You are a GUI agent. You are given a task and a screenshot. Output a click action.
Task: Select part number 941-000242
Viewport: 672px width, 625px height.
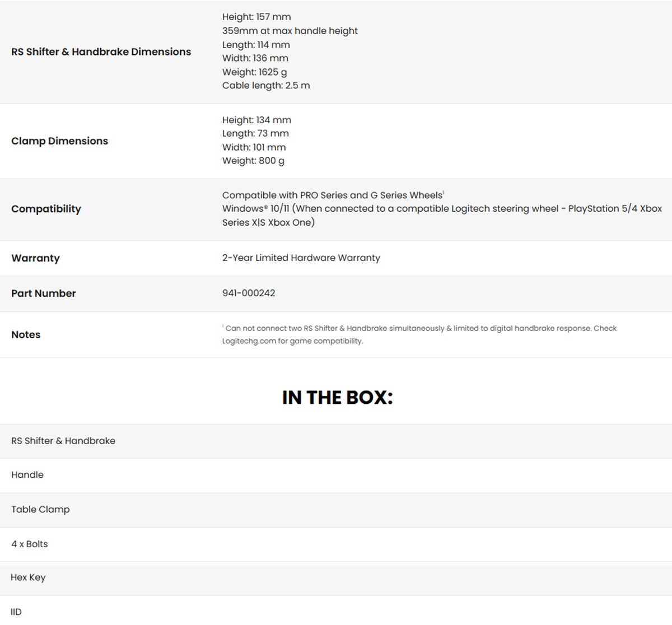(x=249, y=293)
